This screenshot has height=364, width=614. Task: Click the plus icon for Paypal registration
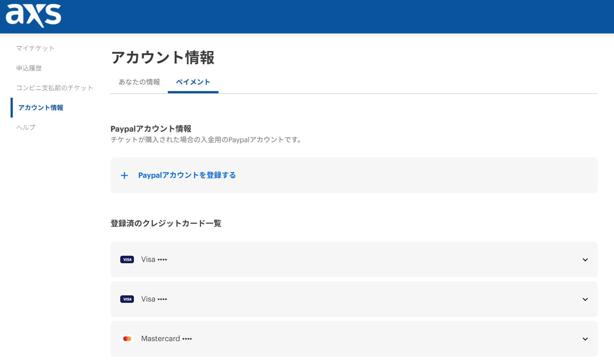click(124, 175)
